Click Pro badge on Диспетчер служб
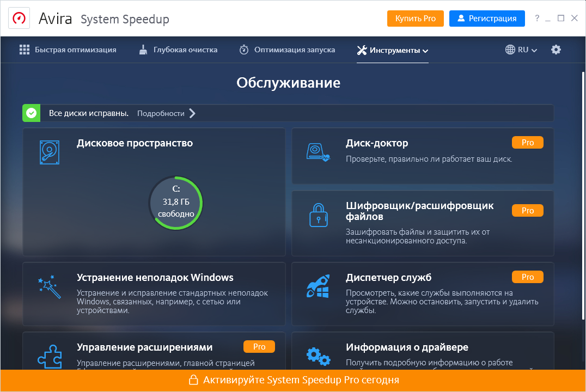 coord(527,277)
